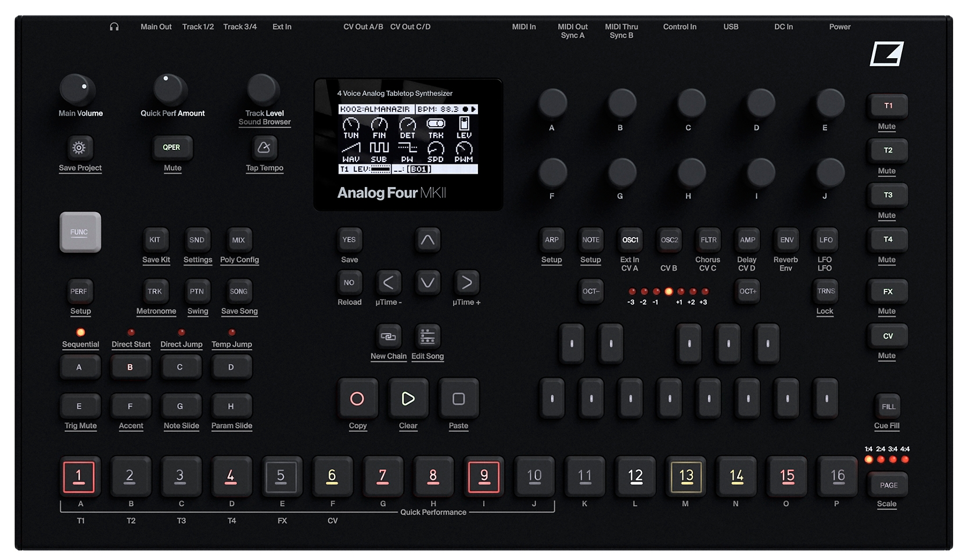Toggle track T1 mute button
The height and width of the screenshot is (560, 970).
tap(888, 106)
